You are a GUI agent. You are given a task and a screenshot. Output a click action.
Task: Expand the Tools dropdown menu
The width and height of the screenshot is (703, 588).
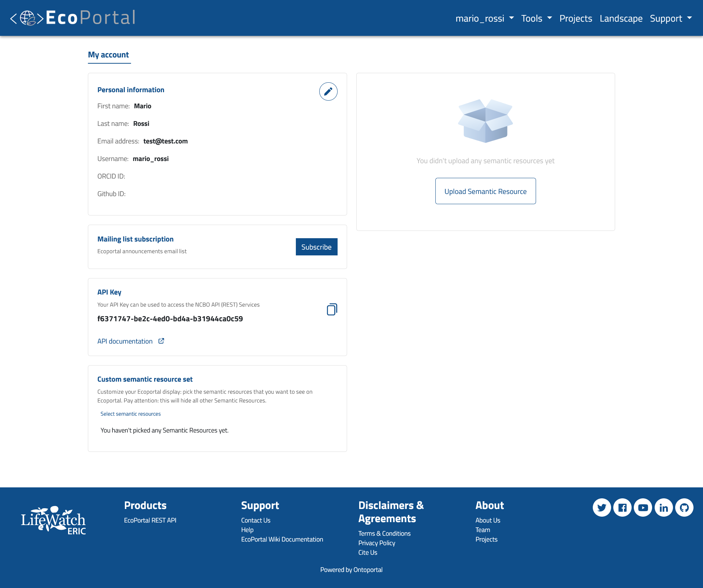click(536, 18)
